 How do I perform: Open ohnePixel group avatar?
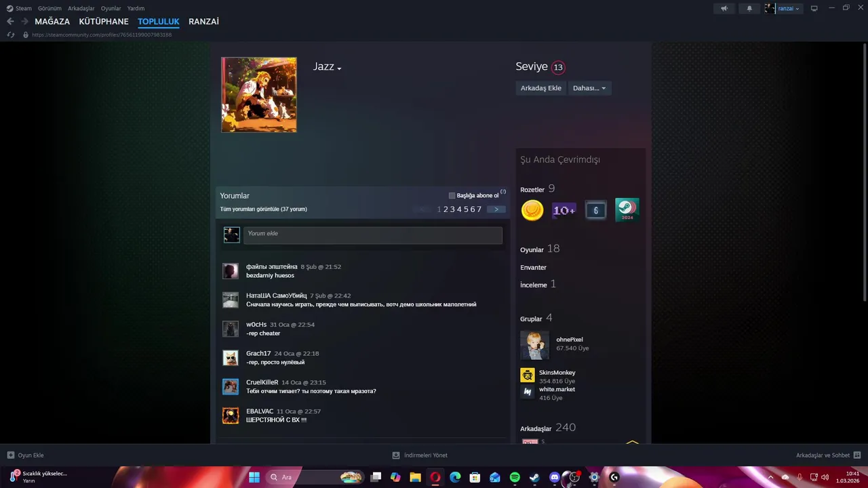(x=534, y=345)
